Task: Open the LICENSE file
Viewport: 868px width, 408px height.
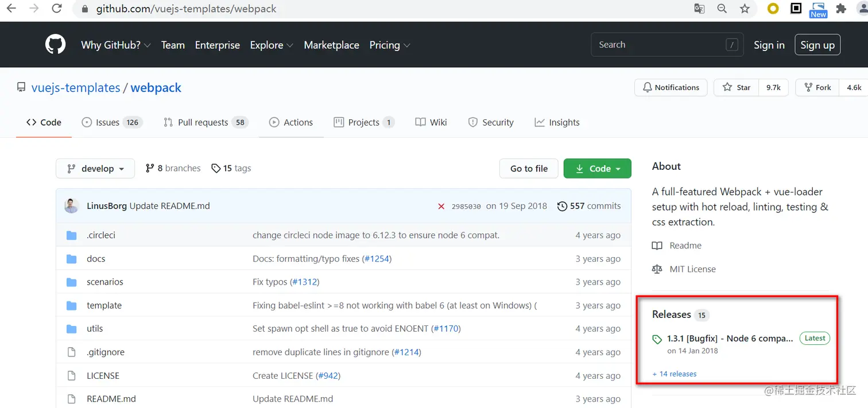Action: [x=103, y=376]
